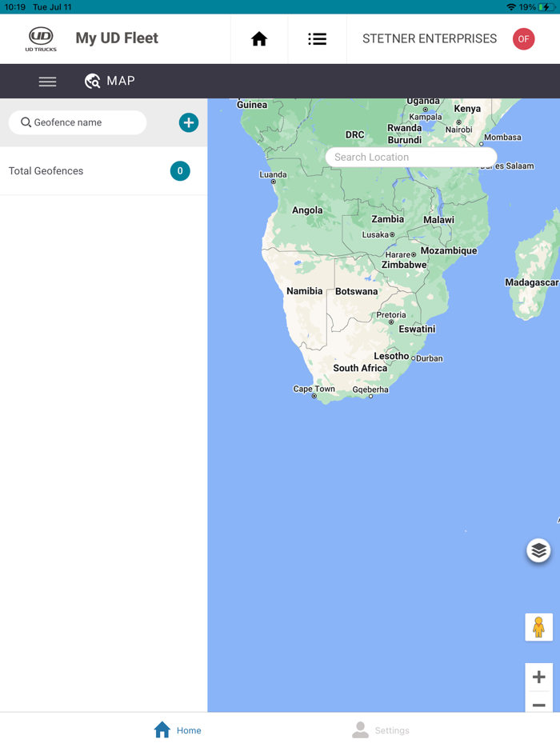The height and width of the screenshot is (747, 560).
Task: Focus the Search Location field on map
Action: point(411,158)
